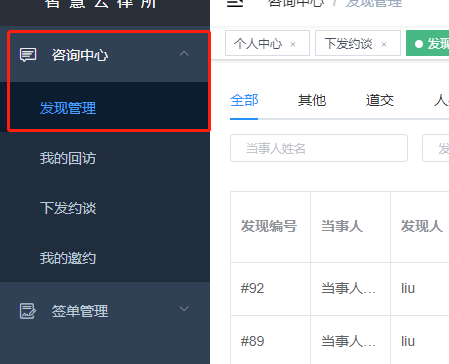Click the 发现编号 column header
Screen dimensions: 449x364
coord(269,226)
